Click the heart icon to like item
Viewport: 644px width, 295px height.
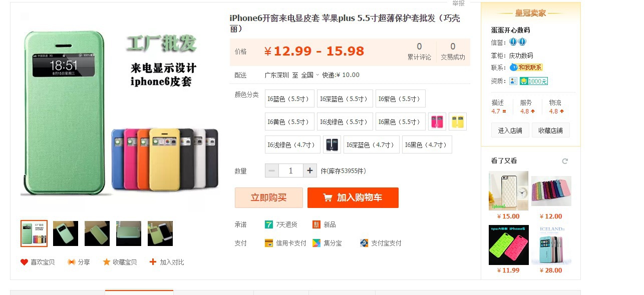tap(24, 262)
